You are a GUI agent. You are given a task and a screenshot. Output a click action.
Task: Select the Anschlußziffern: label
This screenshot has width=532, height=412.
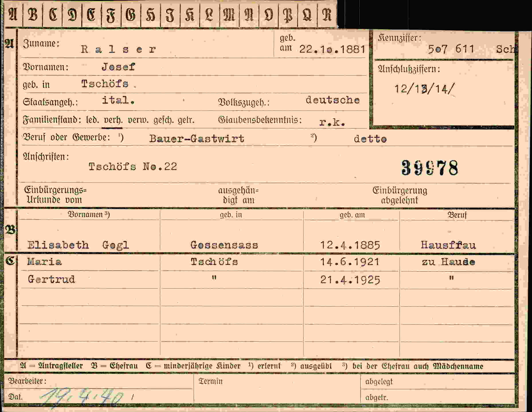pyautogui.click(x=409, y=69)
